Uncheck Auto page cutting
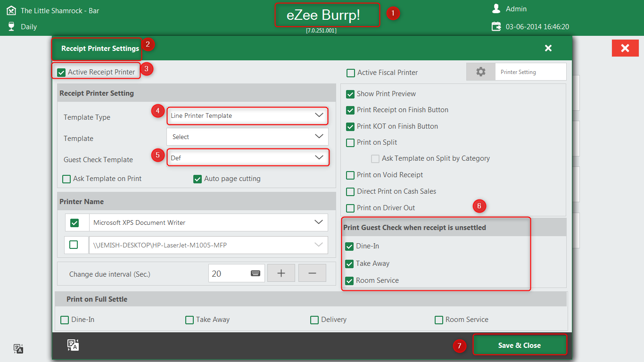The height and width of the screenshot is (362, 644). tap(198, 179)
